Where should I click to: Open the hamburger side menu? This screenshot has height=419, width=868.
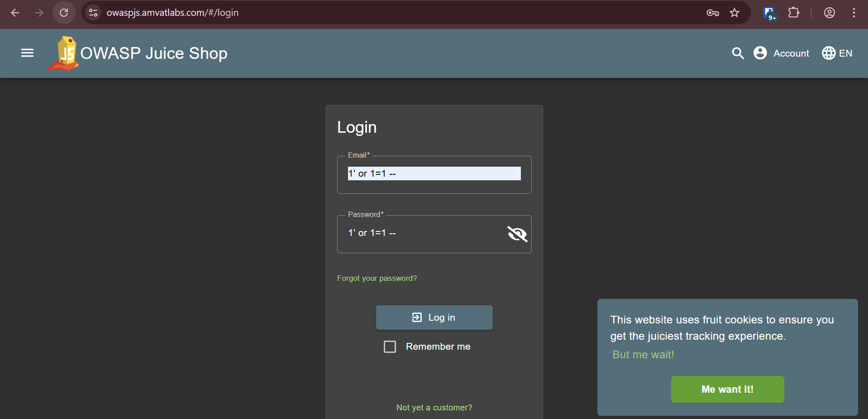click(x=27, y=53)
